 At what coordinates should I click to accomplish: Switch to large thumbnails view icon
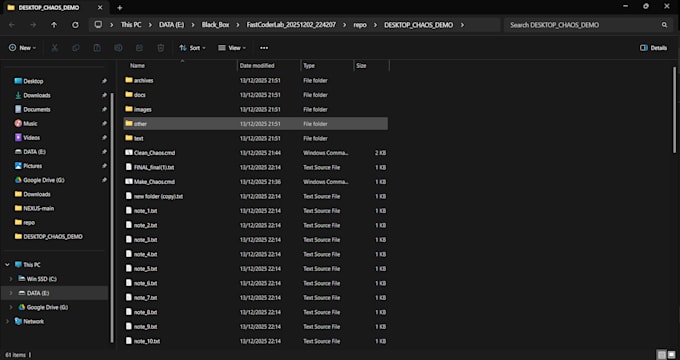671,355
